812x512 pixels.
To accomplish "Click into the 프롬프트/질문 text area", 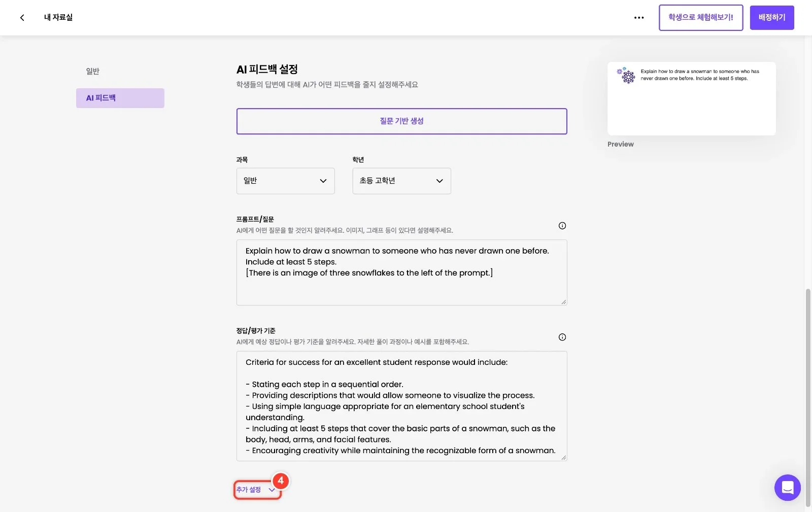I will (x=401, y=272).
